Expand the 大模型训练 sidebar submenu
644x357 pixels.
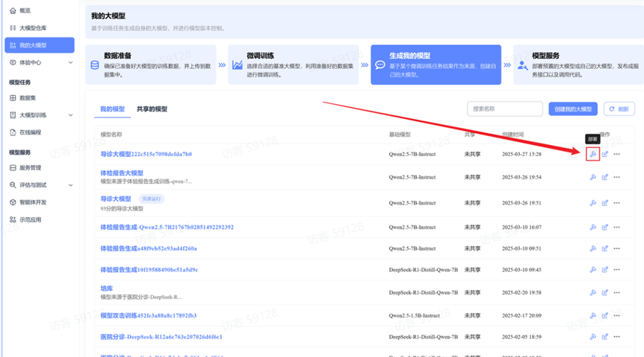click(x=70, y=115)
